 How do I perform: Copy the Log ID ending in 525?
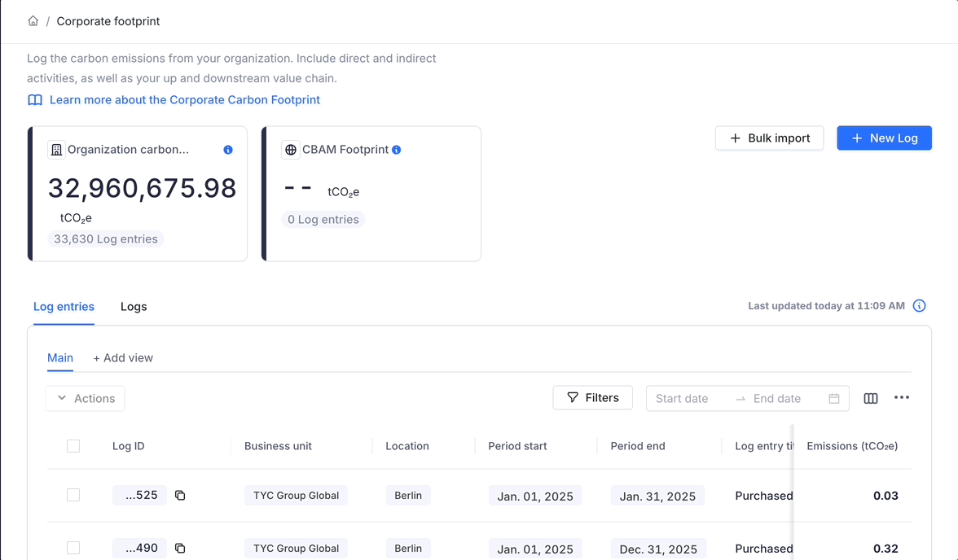point(180,496)
